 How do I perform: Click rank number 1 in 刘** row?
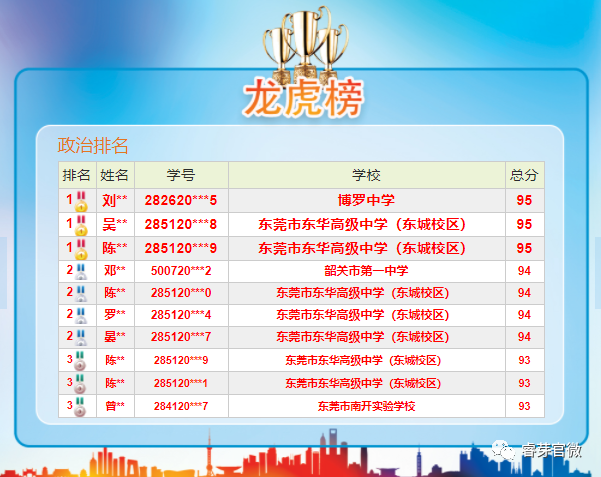[x=69, y=199]
